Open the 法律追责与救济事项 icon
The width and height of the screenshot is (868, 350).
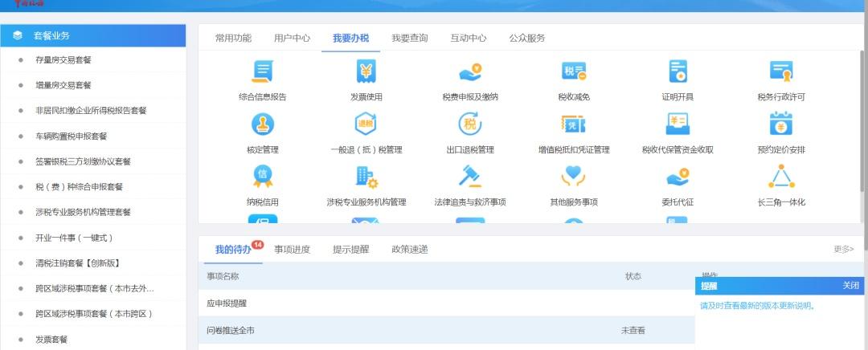tap(470, 177)
